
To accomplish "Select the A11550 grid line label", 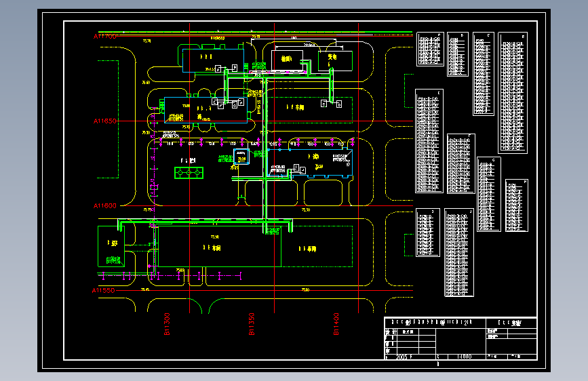I will pyautogui.click(x=104, y=290).
